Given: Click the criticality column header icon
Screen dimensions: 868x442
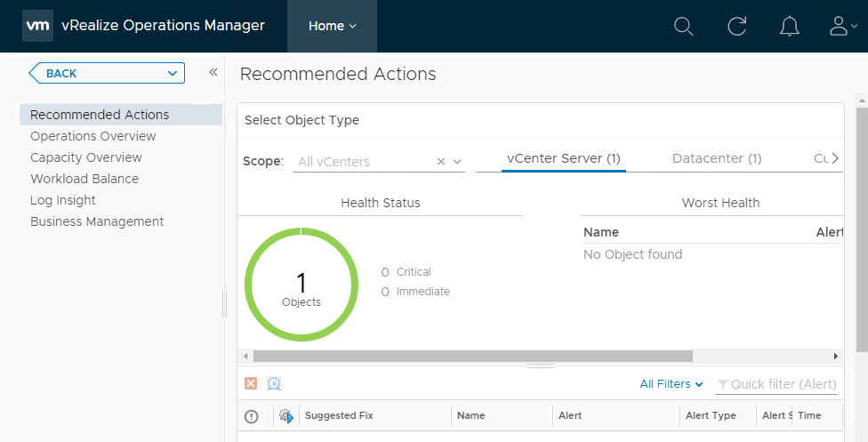Looking at the screenshot, I should [x=252, y=415].
